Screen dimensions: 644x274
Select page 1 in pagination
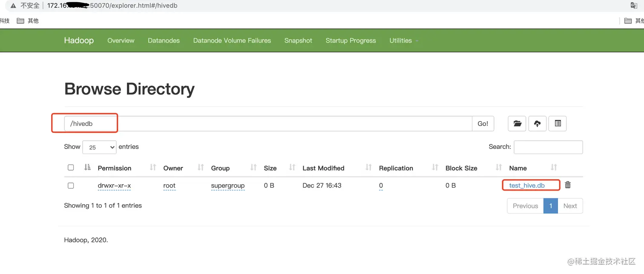coord(551,206)
